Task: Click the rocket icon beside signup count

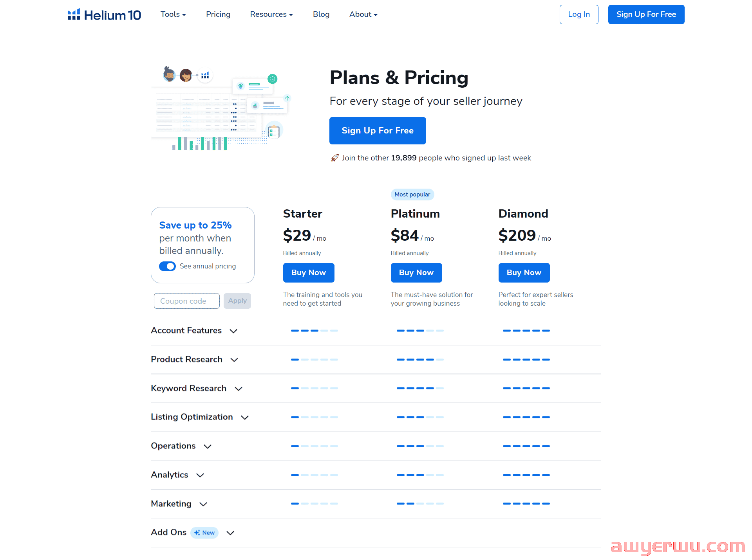Action: [334, 158]
